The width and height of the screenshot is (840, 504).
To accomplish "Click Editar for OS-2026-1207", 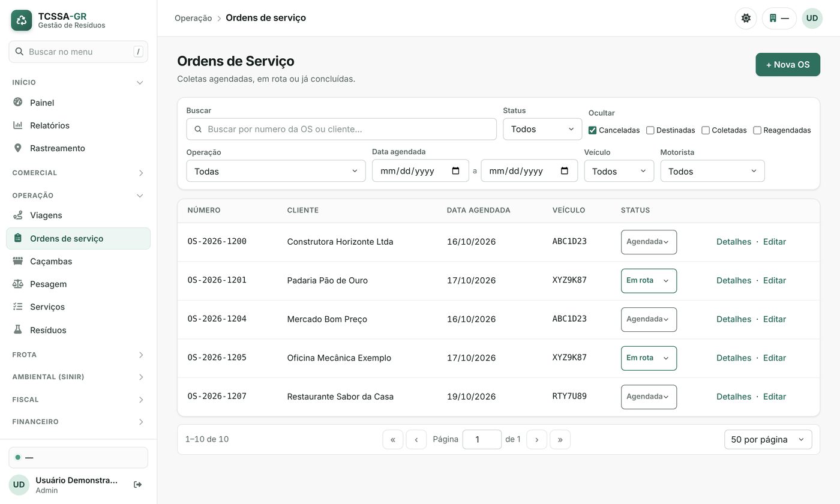I will pyautogui.click(x=775, y=397).
